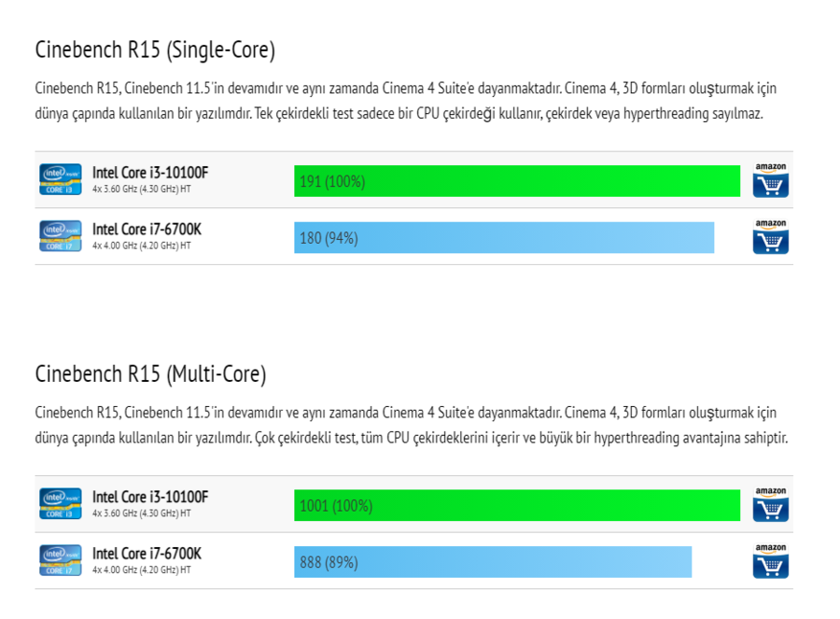840x619 pixels.
Task: Select Intel Core i7-6700K name under Multi-Core
Action: point(147,554)
